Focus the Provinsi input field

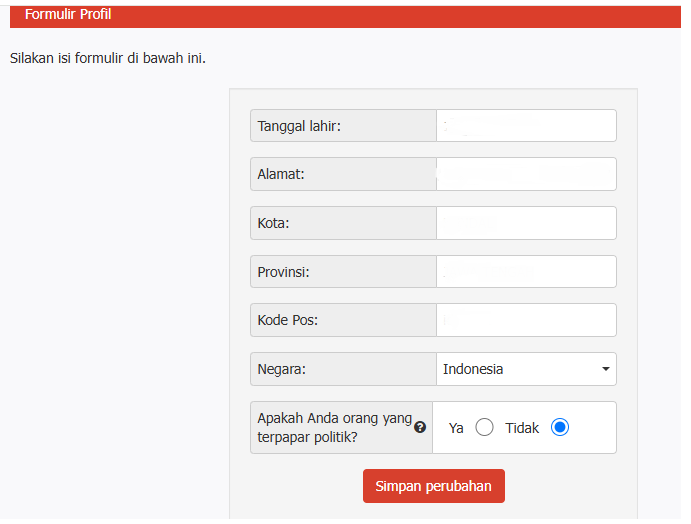(x=526, y=272)
